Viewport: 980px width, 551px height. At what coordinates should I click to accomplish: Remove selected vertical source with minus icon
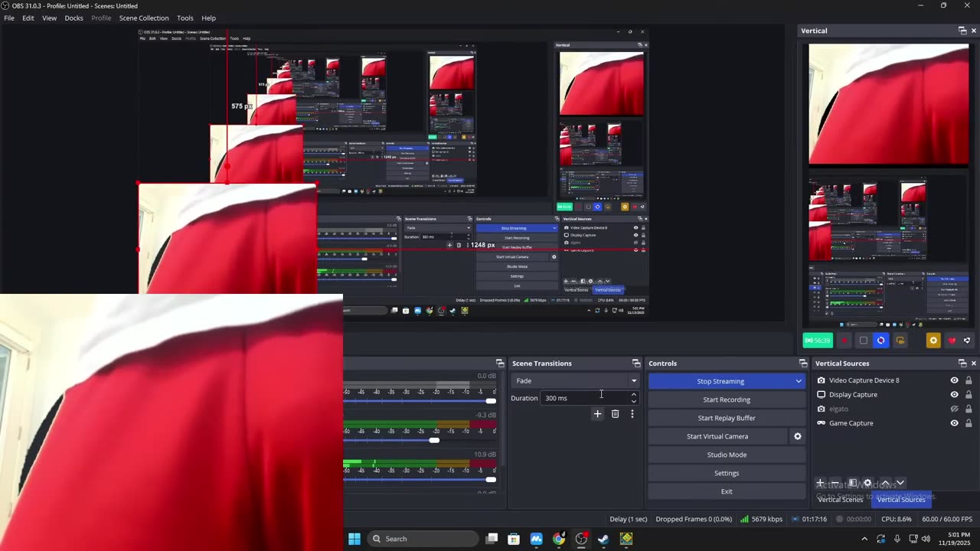(836, 483)
